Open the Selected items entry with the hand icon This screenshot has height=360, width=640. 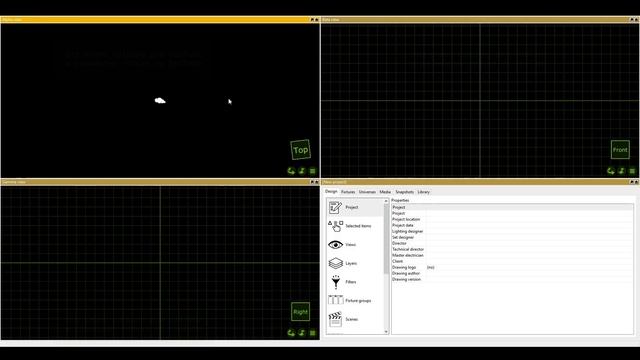tap(355, 226)
